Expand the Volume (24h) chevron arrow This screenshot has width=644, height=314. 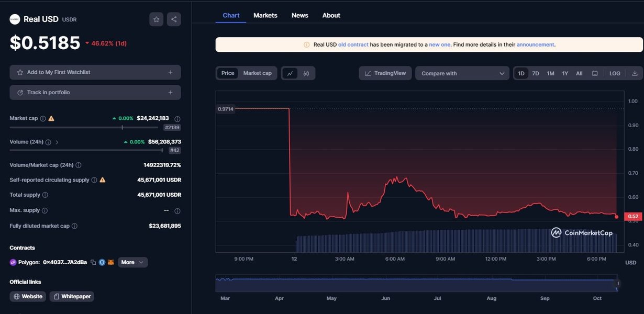[57, 142]
